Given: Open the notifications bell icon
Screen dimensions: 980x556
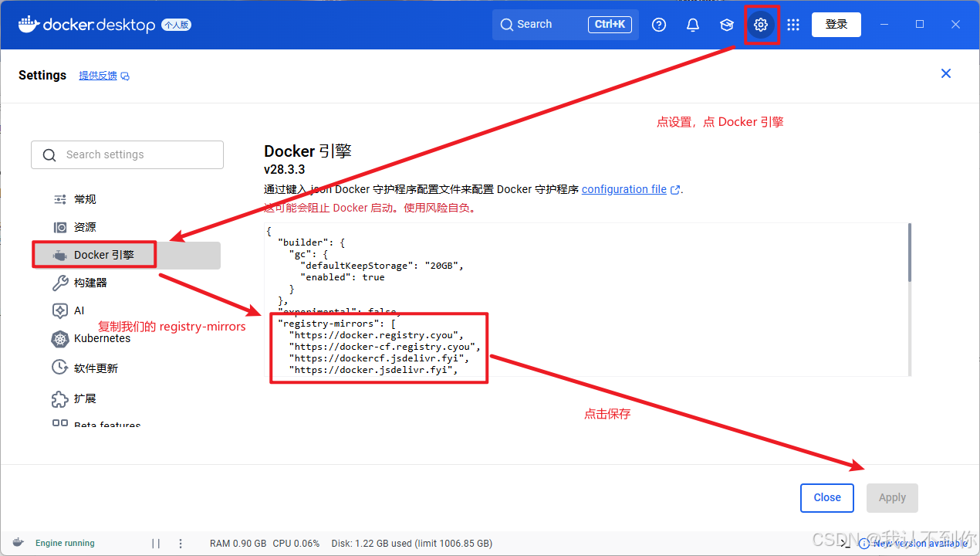Looking at the screenshot, I should tap(693, 25).
